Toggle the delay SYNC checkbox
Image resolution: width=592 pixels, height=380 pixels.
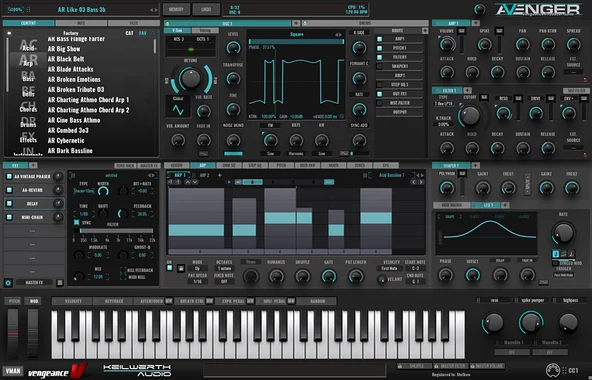[77, 222]
